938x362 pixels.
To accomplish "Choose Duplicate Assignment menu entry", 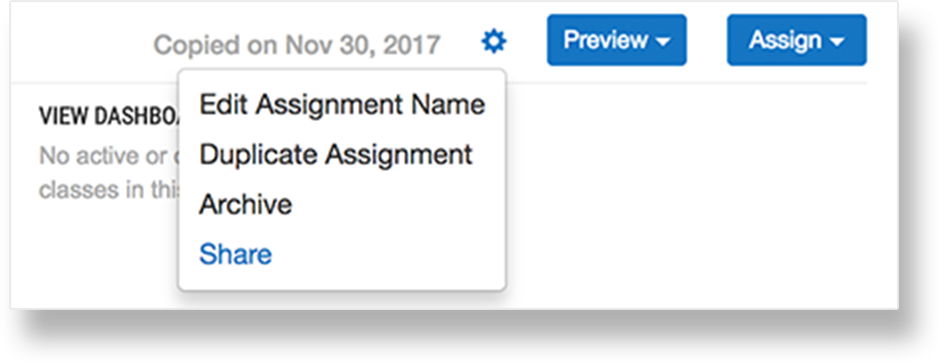I will click(336, 155).
